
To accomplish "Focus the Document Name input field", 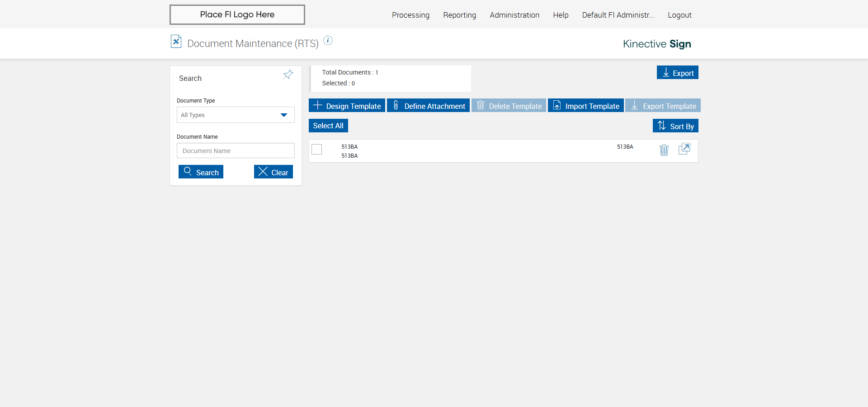I will click(x=236, y=150).
